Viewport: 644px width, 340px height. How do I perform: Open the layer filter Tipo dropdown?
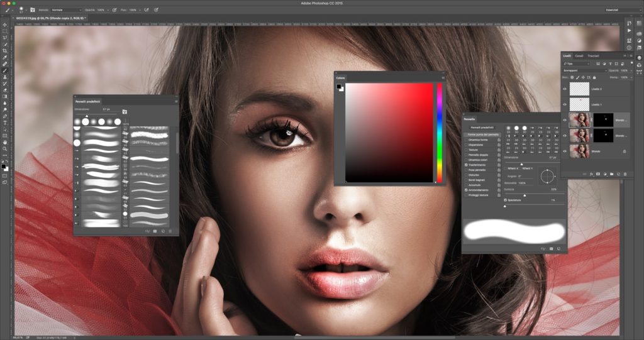[x=577, y=63]
